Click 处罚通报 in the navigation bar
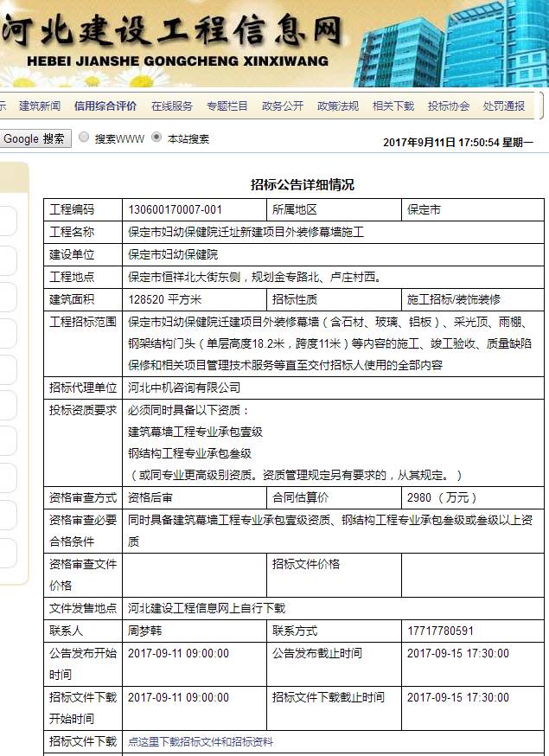Screen dimensions: 549x756 [503, 106]
